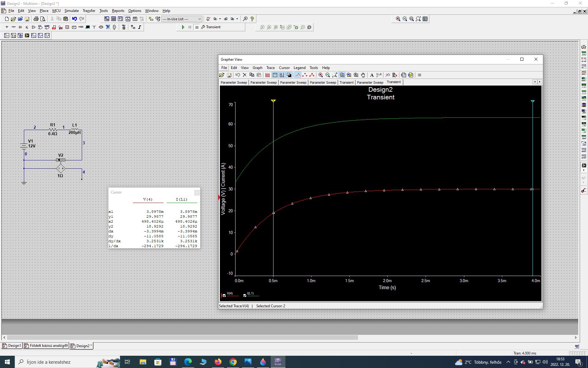Click the Transient analysis button
The image size is (588, 368).
click(211, 27)
